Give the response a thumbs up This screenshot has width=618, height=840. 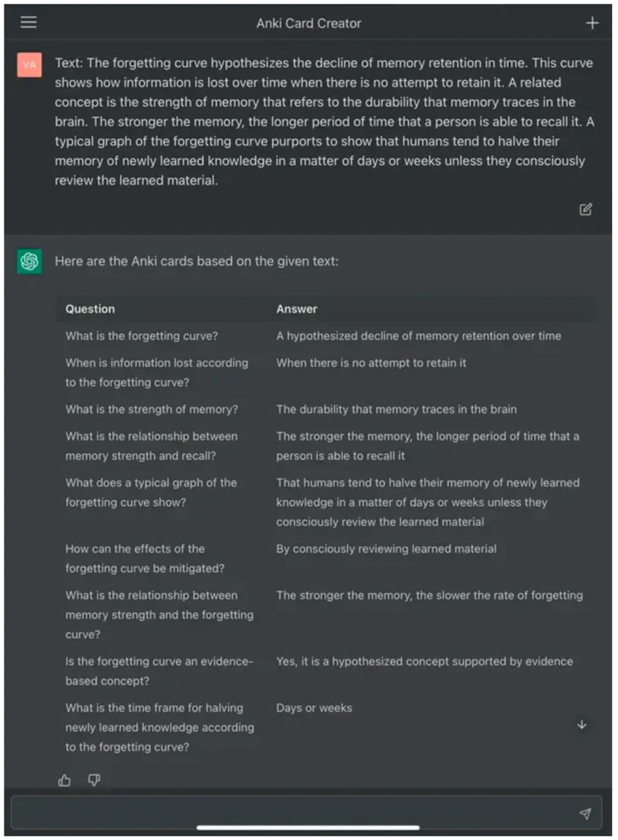(x=65, y=780)
